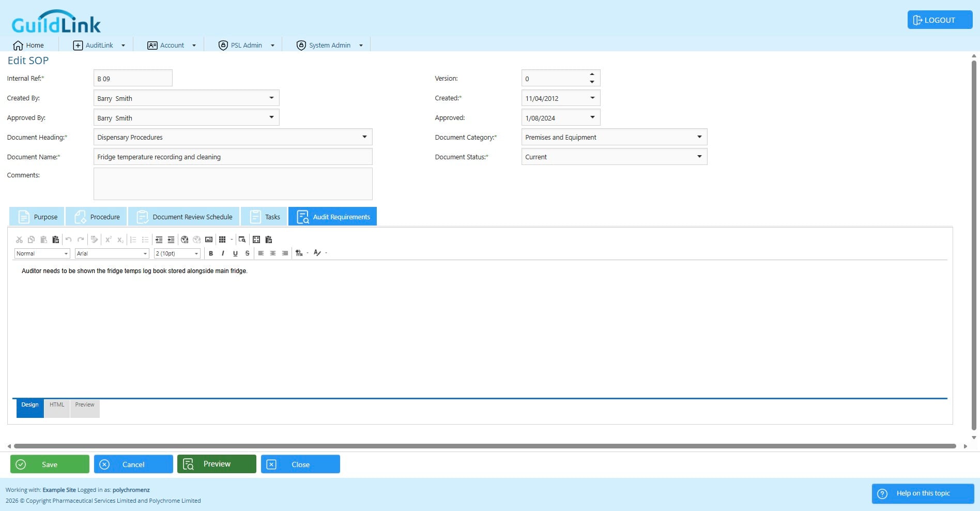Screen dimensions: 980x511
Task: Click the Preview button at bottom
Action: point(217,464)
